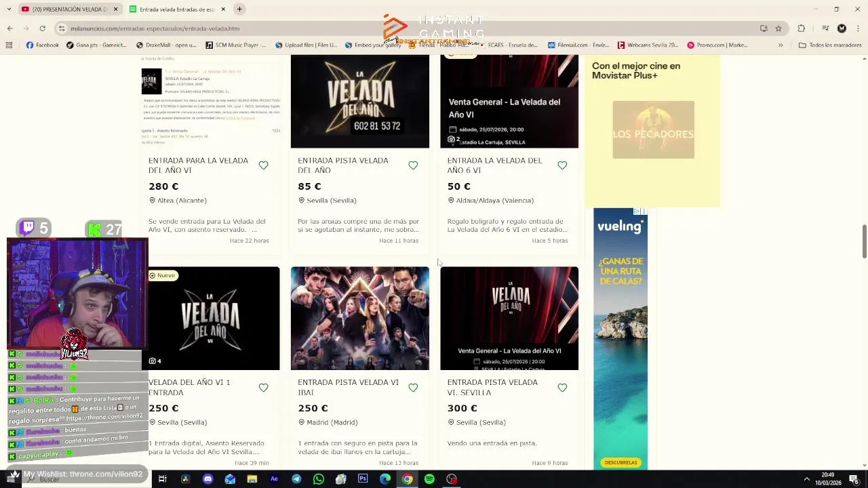Open WhatsApp from the taskbar
The image size is (868, 488).
pyautogui.click(x=319, y=479)
